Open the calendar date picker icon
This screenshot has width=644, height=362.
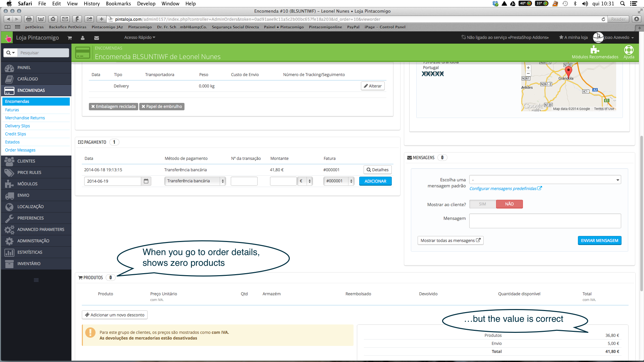[146, 181]
